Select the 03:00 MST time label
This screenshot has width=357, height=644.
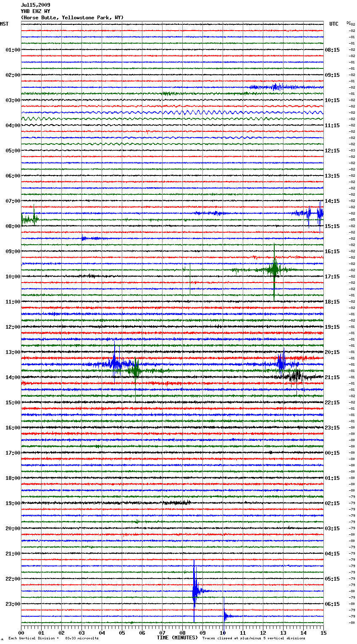tap(13, 100)
